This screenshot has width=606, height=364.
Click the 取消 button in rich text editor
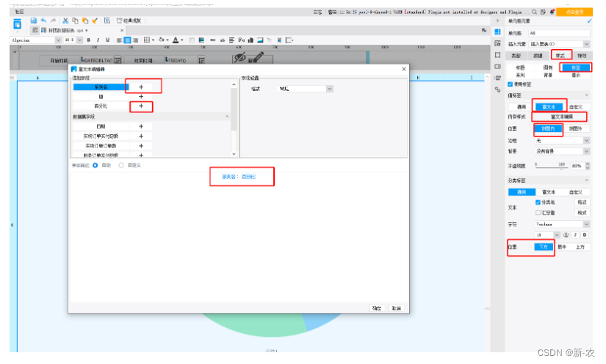tap(396, 308)
